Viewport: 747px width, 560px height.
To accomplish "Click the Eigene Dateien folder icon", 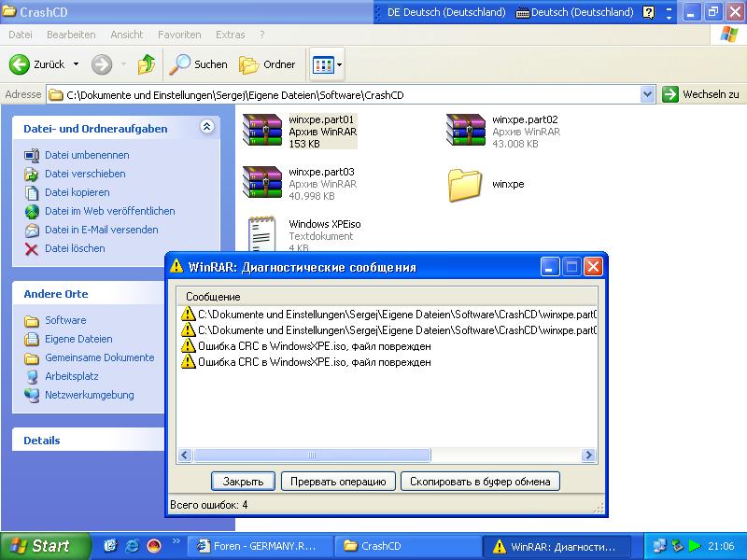I will pos(32,339).
